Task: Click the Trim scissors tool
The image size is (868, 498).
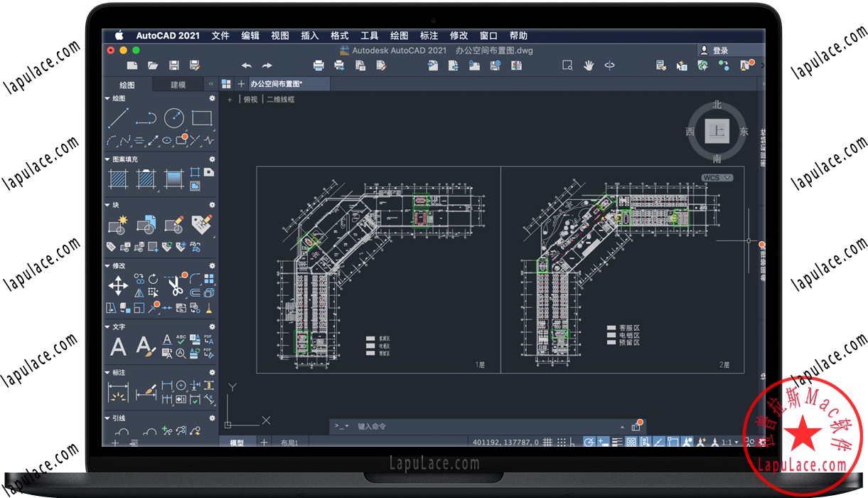Action: pos(175,286)
